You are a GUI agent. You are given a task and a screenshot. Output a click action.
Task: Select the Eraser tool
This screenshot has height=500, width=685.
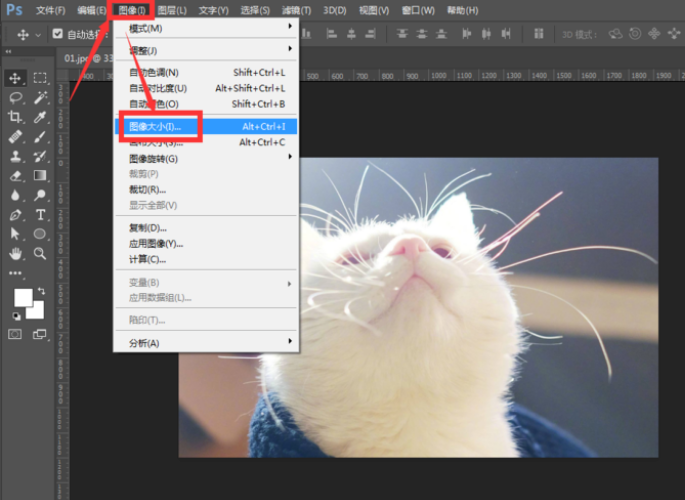(x=15, y=176)
